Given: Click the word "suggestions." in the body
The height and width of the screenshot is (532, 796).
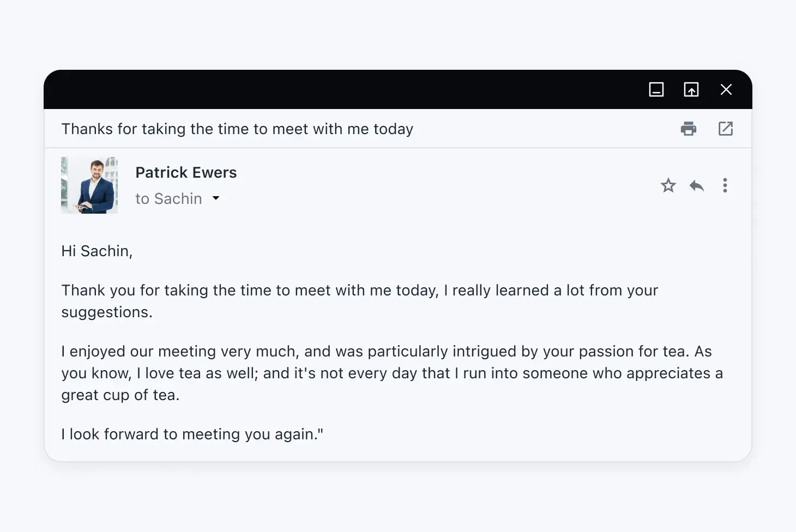Looking at the screenshot, I should point(107,312).
